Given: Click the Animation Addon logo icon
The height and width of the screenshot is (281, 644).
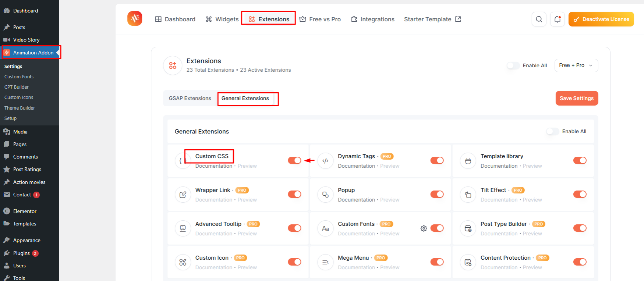Looking at the screenshot, I should click(135, 18).
